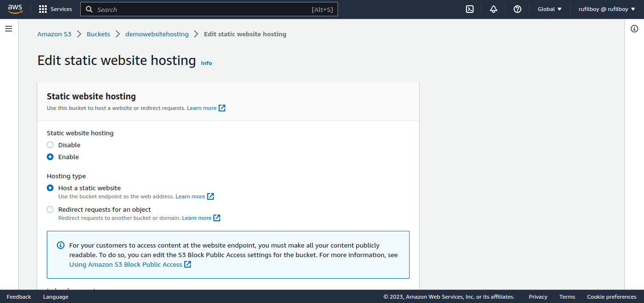Screen dimensions: 644x303
Task: Click in the top search field
Action: click(x=209, y=10)
